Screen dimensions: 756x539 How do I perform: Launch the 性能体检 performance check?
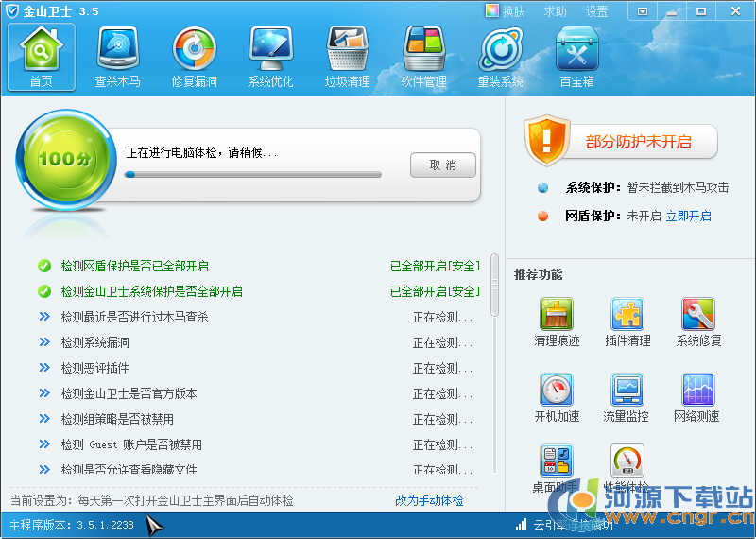click(627, 468)
